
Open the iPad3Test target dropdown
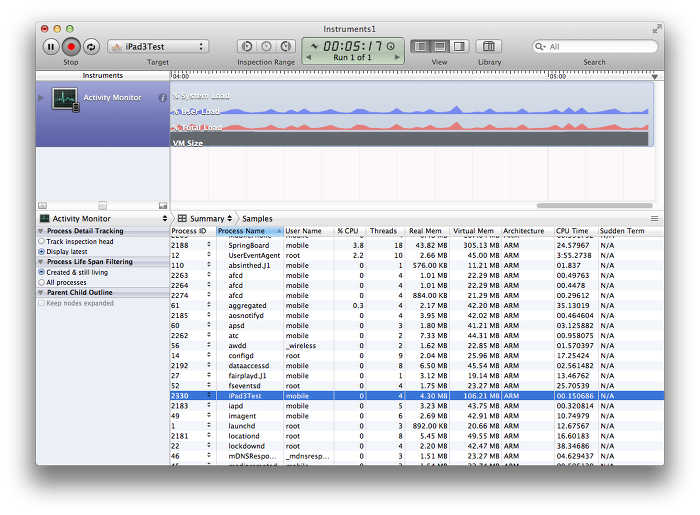(x=158, y=46)
